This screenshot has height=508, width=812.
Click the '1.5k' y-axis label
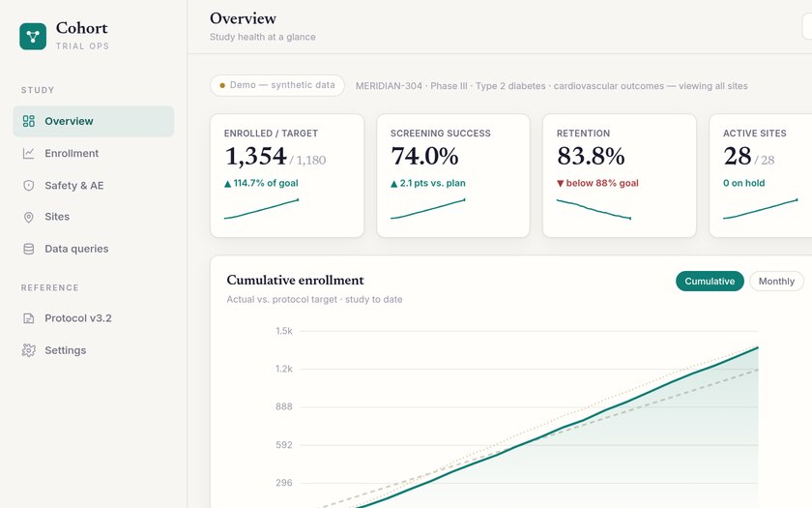pyautogui.click(x=284, y=331)
